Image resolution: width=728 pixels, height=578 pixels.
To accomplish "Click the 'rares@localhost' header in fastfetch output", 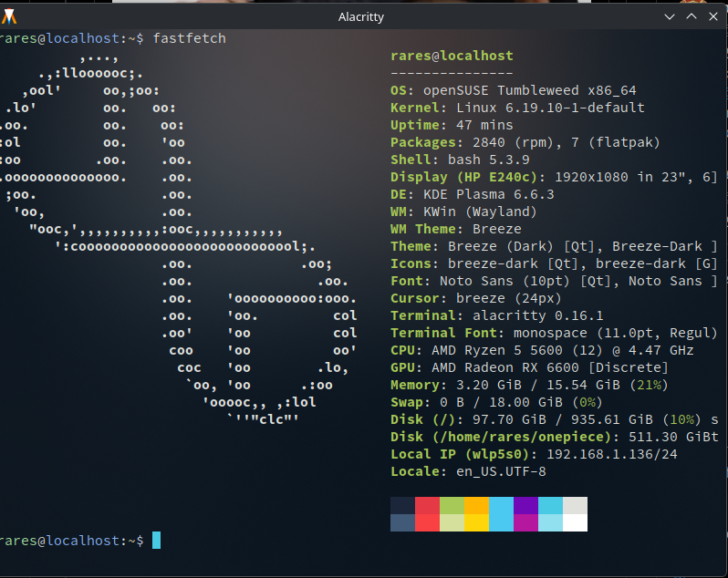I will click(x=452, y=56).
